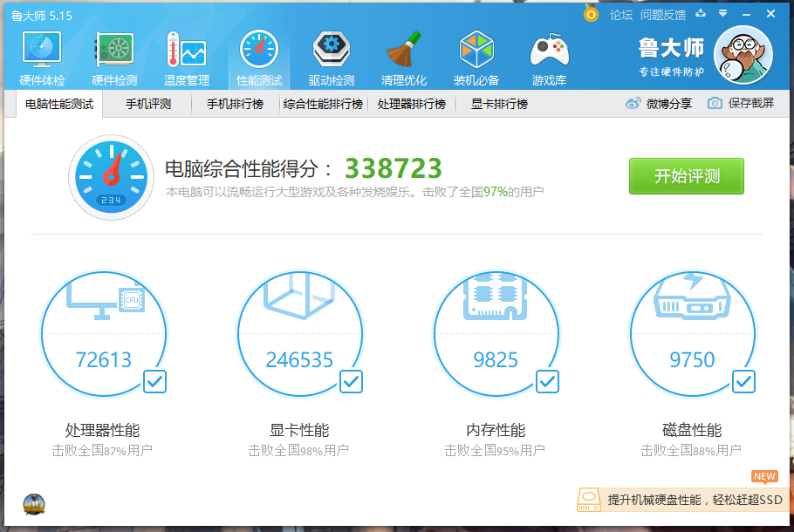
Task: Click the download skin icon in title bar
Action: (x=701, y=14)
